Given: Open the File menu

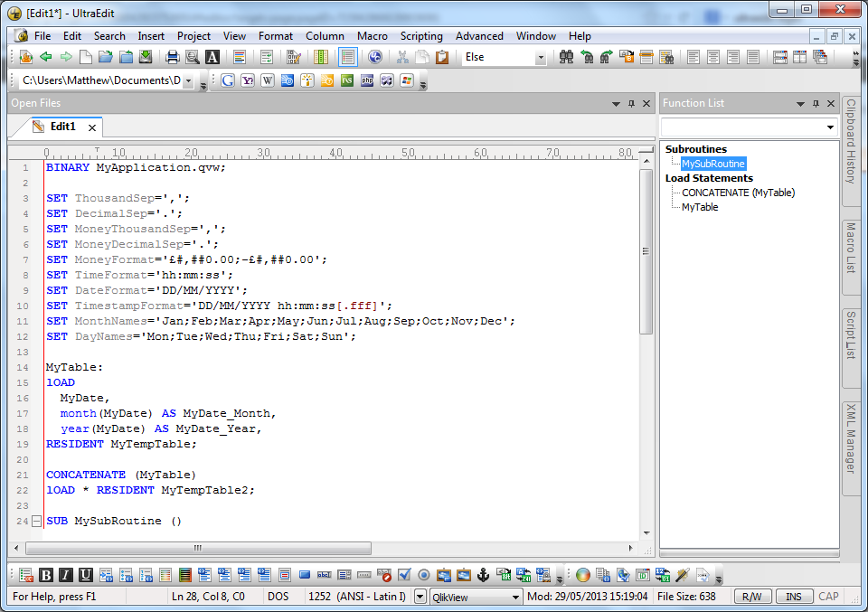Looking at the screenshot, I should pos(42,36).
